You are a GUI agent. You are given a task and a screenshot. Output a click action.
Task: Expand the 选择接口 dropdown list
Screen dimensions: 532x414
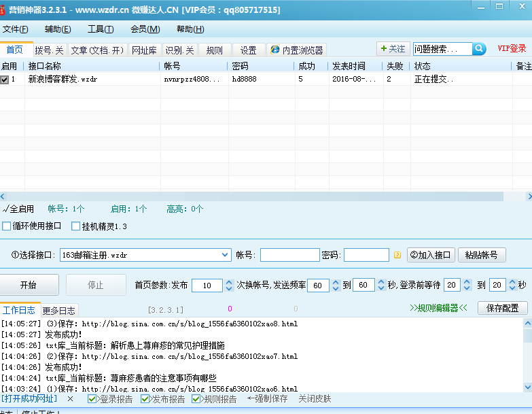pos(226,255)
